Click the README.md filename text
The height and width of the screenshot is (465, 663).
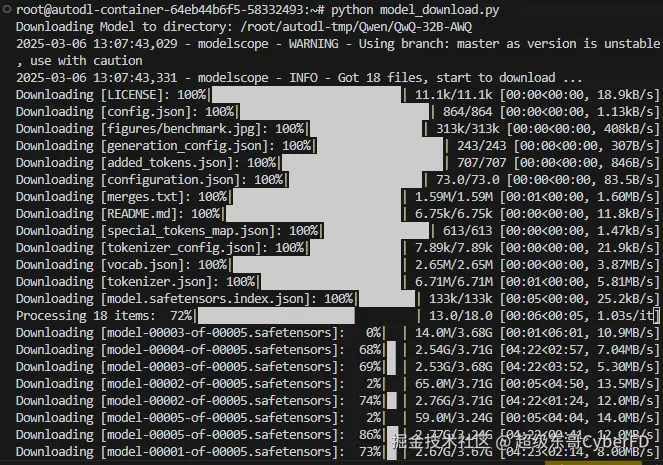[x=139, y=214]
